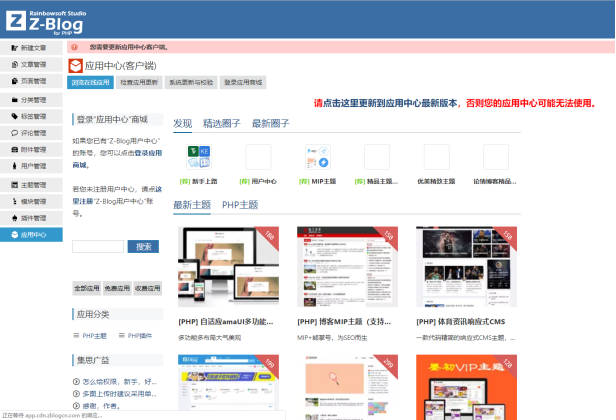Filter by 免费应用 button
Viewport: 616px width, 420px height.
click(x=117, y=288)
